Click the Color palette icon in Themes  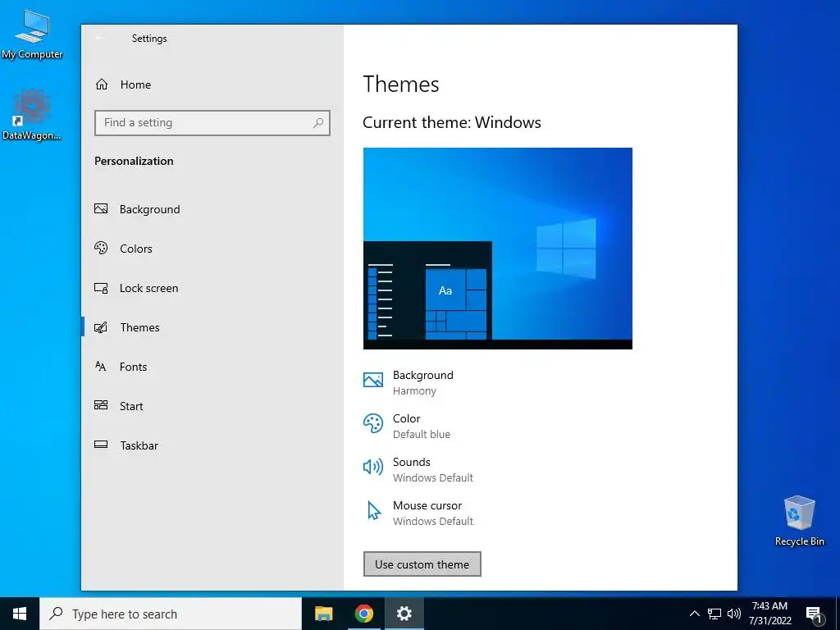[x=373, y=424]
